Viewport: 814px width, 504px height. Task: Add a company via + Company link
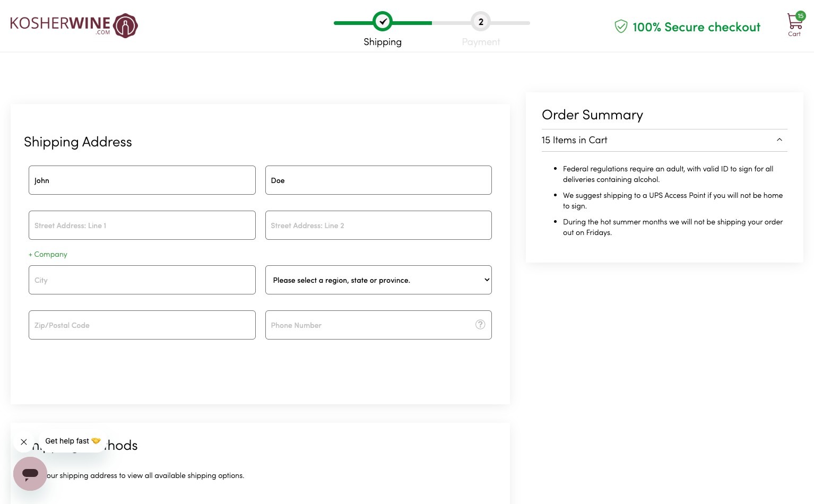pos(48,254)
